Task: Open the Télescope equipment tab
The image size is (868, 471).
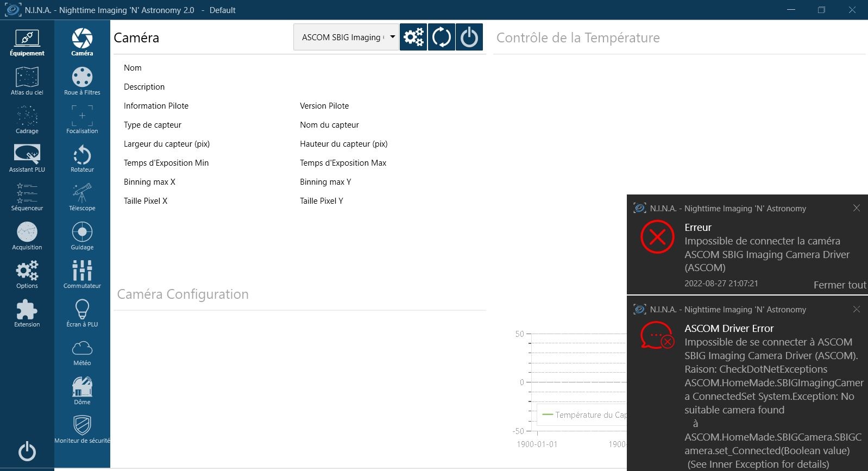Action: (x=82, y=197)
